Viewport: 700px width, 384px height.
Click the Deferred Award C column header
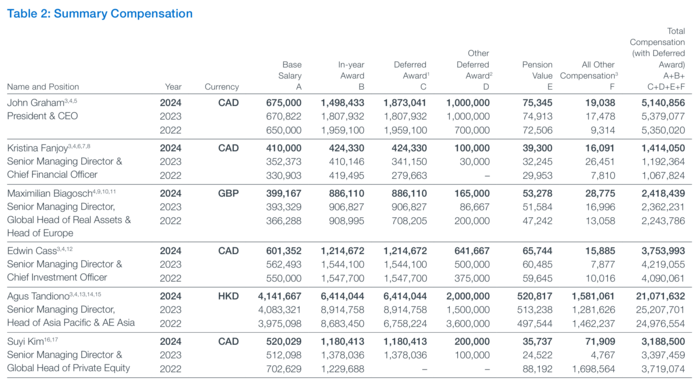click(x=411, y=76)
